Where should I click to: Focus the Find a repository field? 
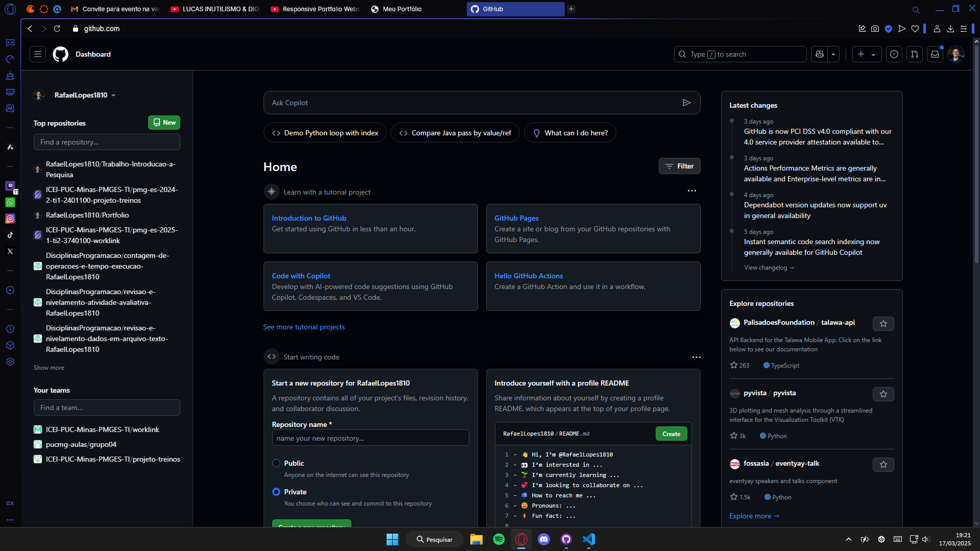107,142
